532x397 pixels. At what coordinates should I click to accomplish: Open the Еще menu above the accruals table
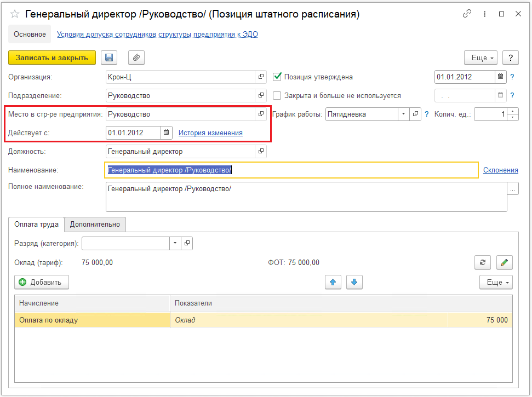click(x=496, y=282)
